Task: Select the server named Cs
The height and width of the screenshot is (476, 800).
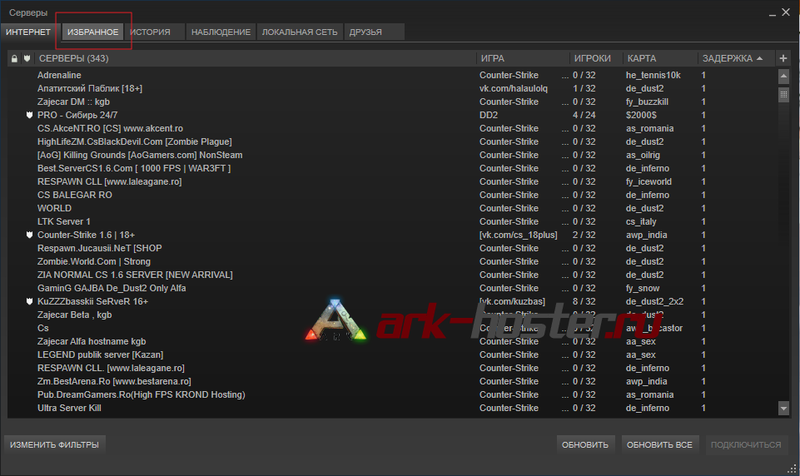Action: click(x=391, y=328)
